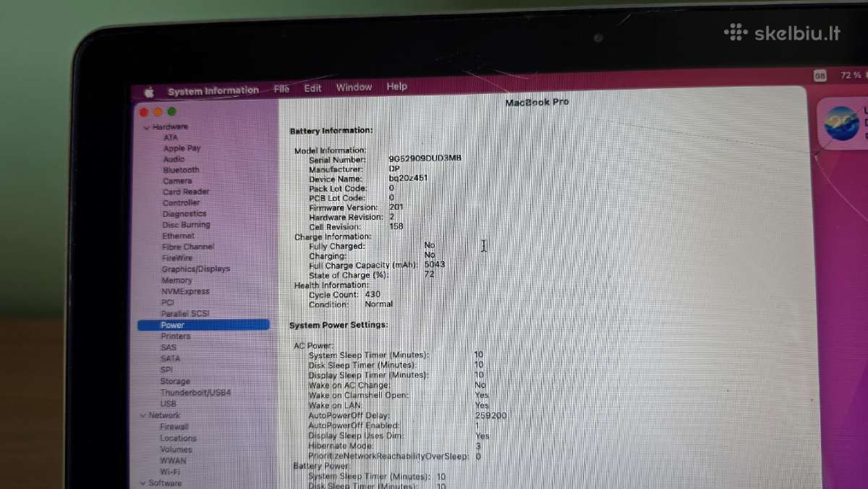The image size is (868, 489).
Task: Select WWAN under Network
Action: (x=173, y=461)
